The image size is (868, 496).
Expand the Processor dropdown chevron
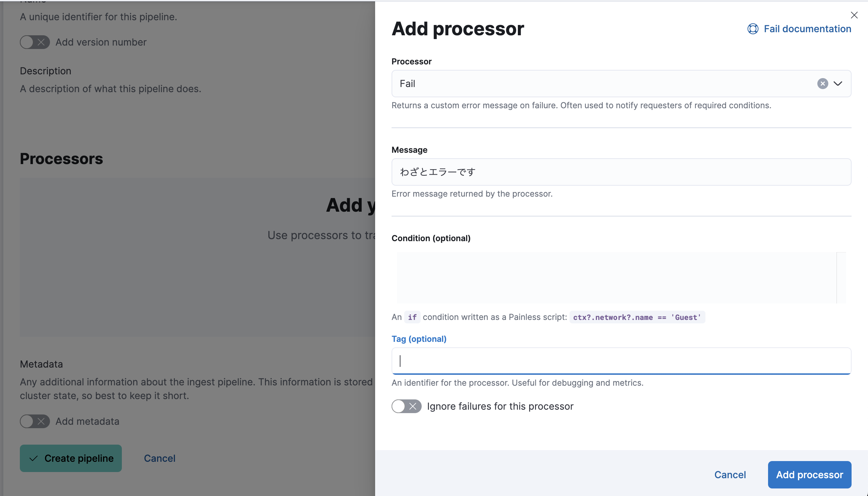(x=838, y=84)
